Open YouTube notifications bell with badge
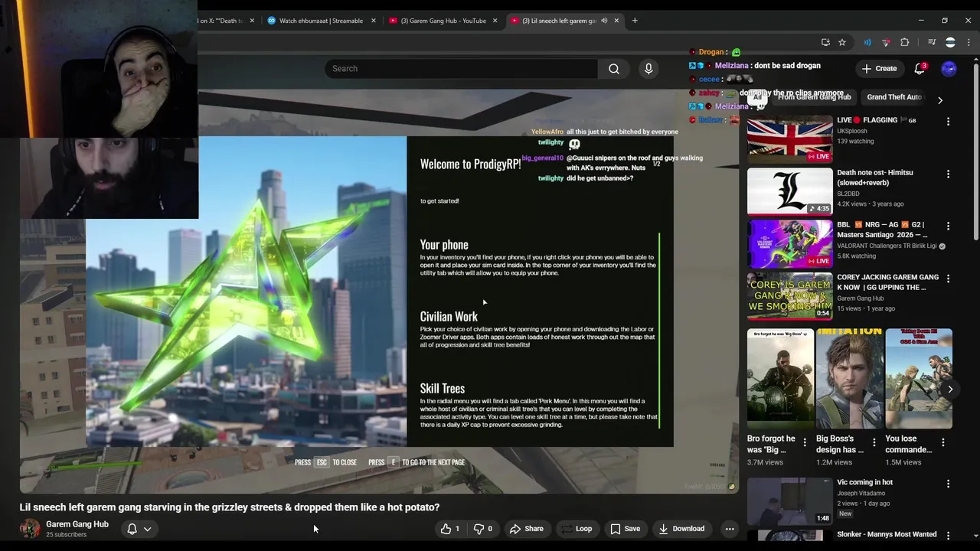 pos(920,69)
